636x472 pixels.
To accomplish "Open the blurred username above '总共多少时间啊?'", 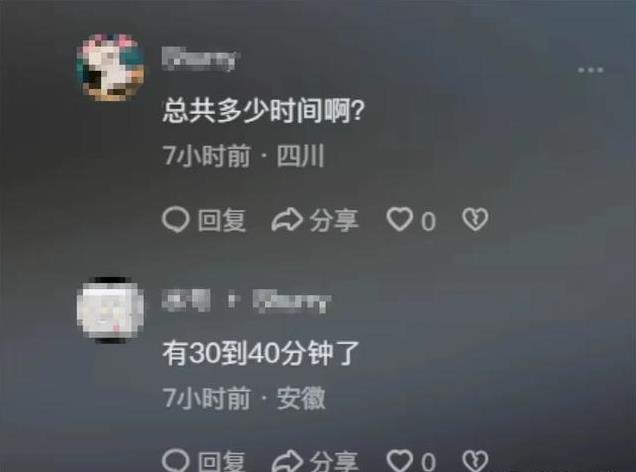I will click(x=199, y=59).
